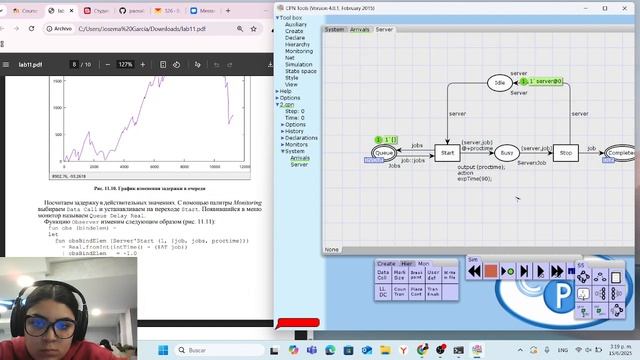Zoom out the PDF with the minus button
This screenshot has height=360, width=640.
(x=107, y=64)
